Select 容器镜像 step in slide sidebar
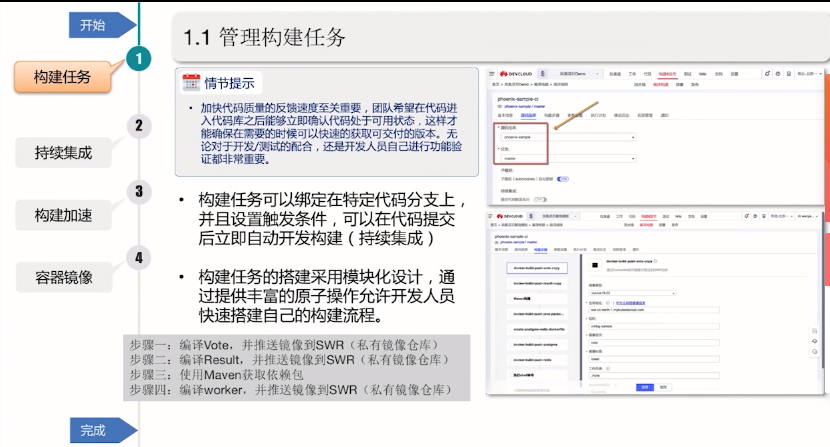This screenshot has height=447, width=830. (64, 277)
